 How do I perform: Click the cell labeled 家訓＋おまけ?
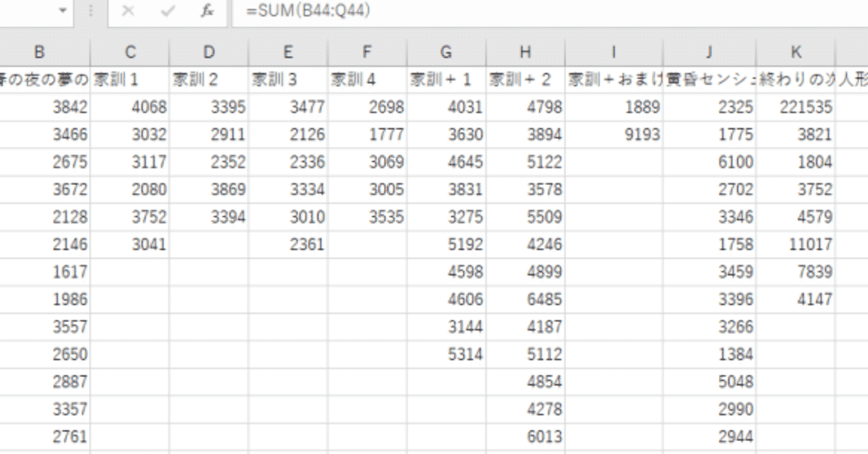(614, 80)
